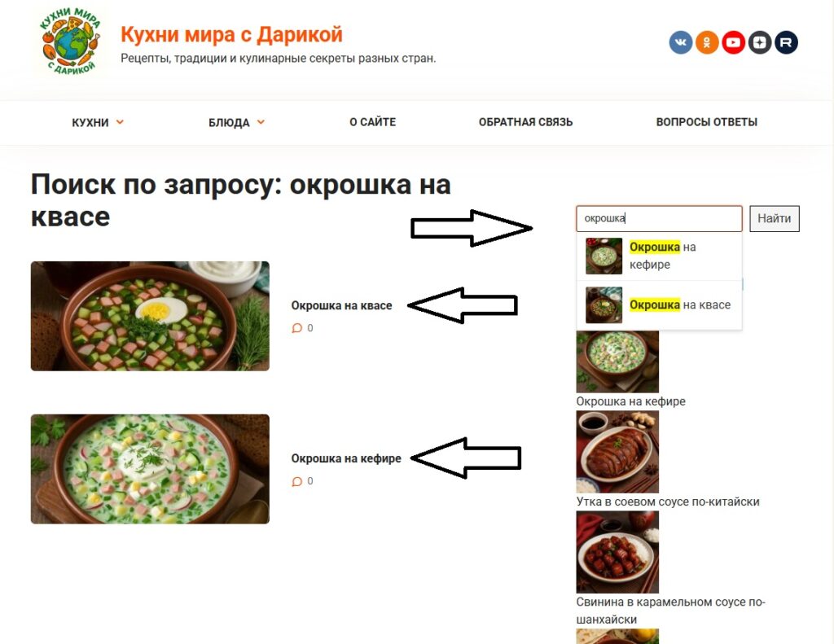The width and height of the screenshot is (834, 644).
Task: Expand the БЛЮДА menu chevron
Action: pos(261,122)
